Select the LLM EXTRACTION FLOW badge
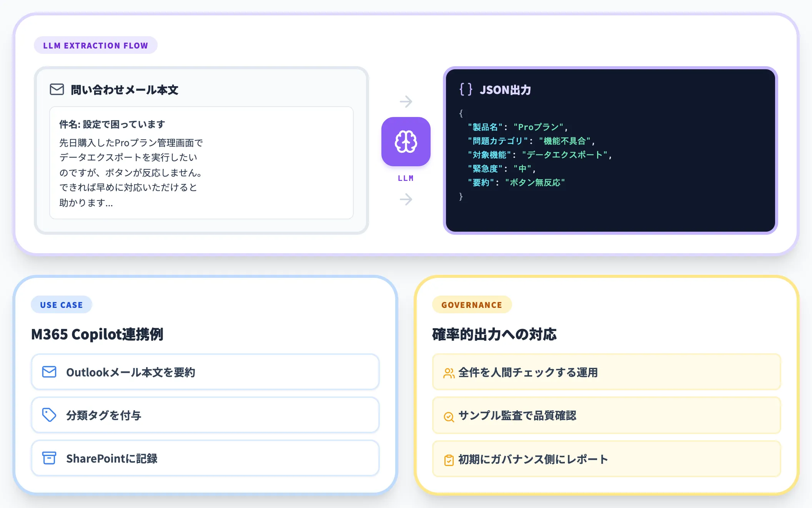The width and height of the screenshot is (812, 508). pyautogui.click(x=95, y=45)
